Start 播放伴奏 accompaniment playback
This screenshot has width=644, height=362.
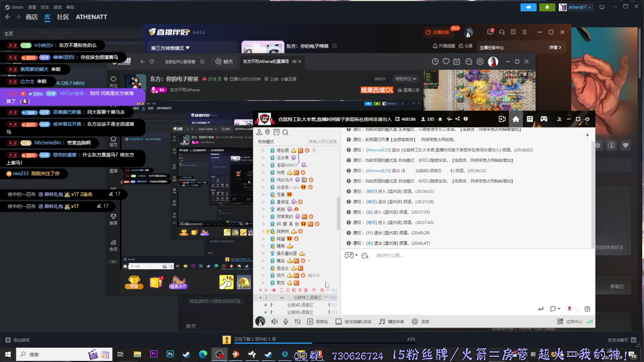tap(391, 321)
